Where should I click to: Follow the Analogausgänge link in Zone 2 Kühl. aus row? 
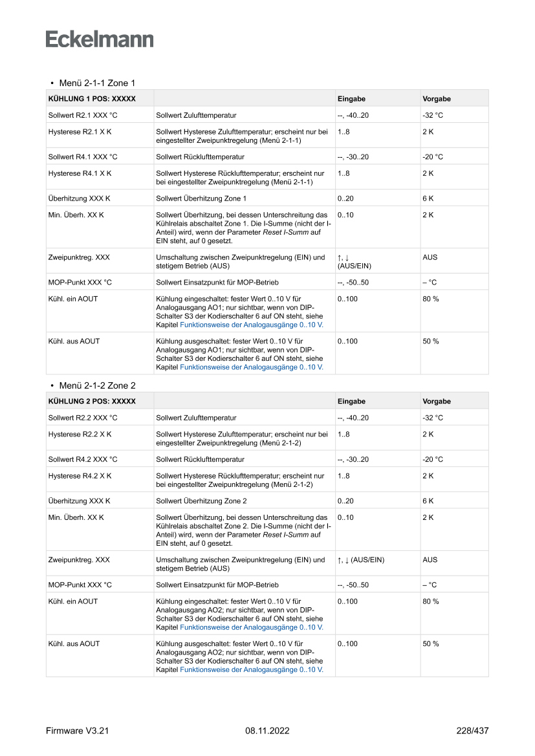pos(252,669)
